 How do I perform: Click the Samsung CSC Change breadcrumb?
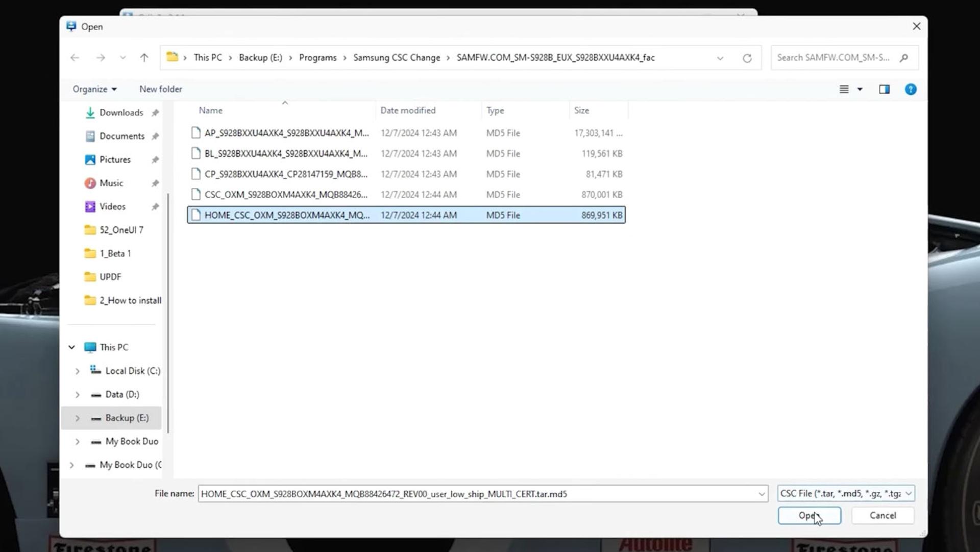pos(396,58)
